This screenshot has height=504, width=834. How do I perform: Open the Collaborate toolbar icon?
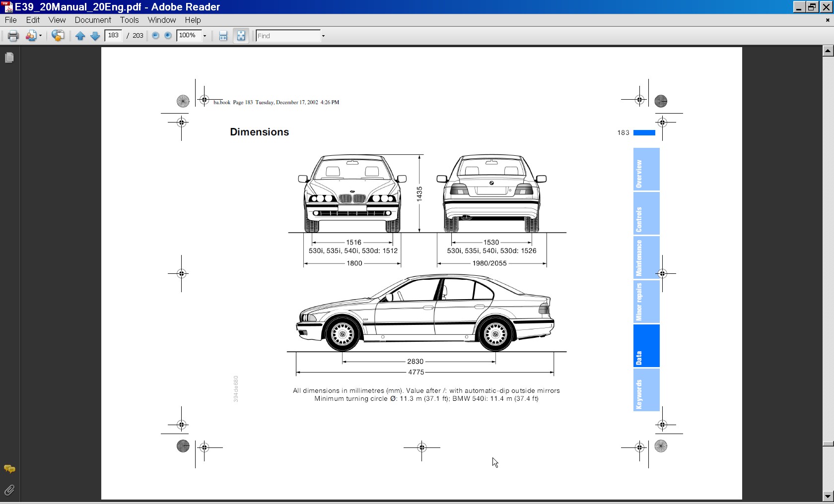click(31, 36)
